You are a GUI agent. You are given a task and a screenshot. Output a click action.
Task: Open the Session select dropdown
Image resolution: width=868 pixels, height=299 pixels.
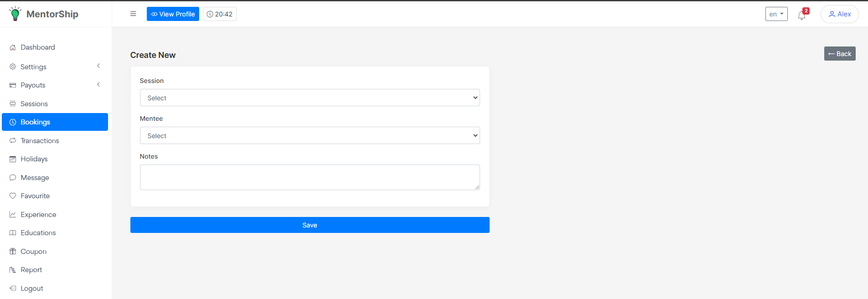click(x=310, y=98)
